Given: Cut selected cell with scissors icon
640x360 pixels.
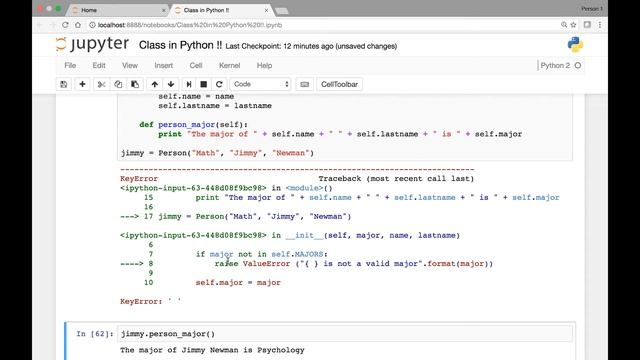Looking at the screenshot, I should point(102,84).
